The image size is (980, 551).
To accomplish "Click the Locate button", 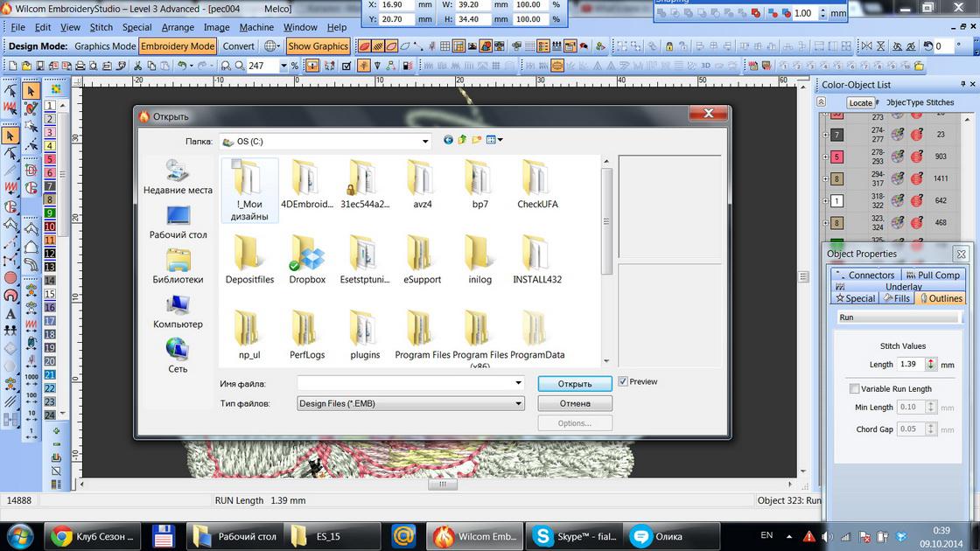I will [x=860, y=102].
